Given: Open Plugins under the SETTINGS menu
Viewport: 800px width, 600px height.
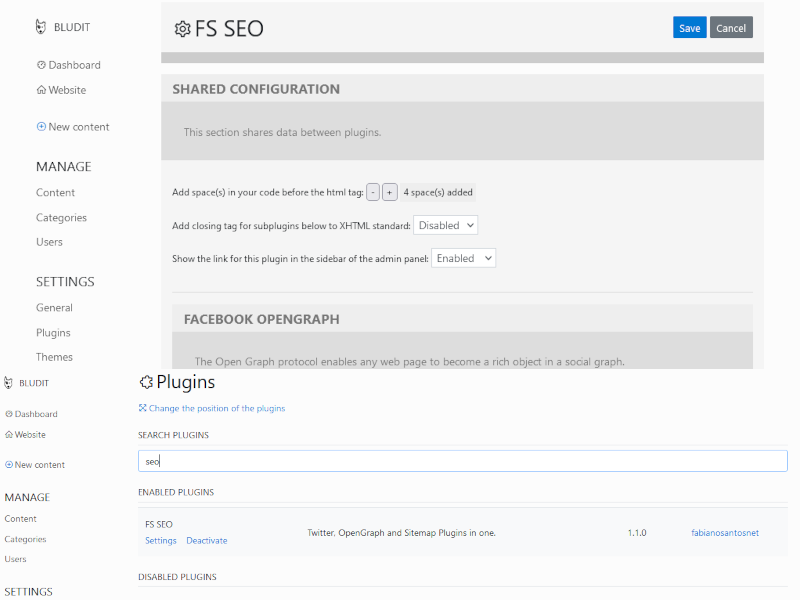Looking at the screenshot, I should click(x=53, y=333).
